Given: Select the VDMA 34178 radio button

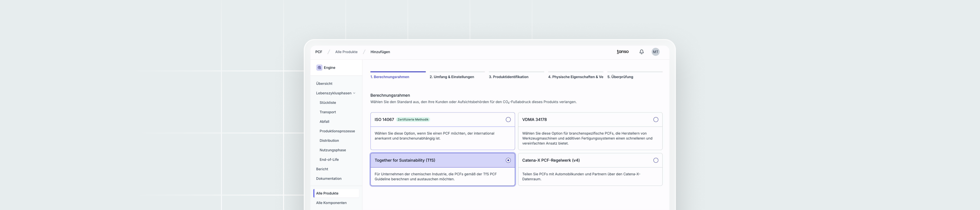Looking at the screenshot, I should [x=655, y=120].
